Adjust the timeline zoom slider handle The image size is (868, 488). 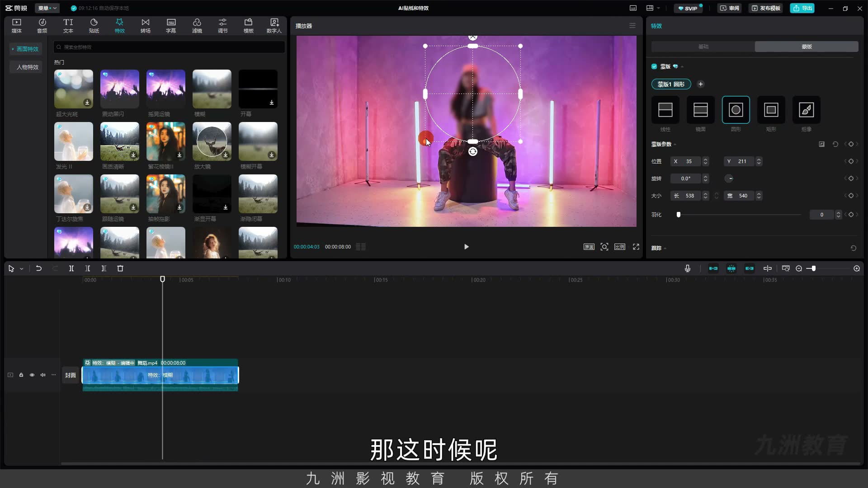pos(813,268)
